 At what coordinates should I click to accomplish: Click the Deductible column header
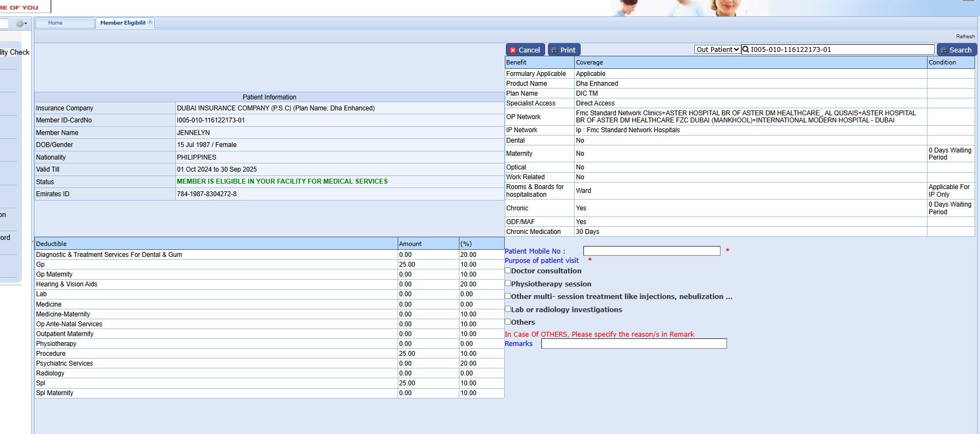pos(51,244)
